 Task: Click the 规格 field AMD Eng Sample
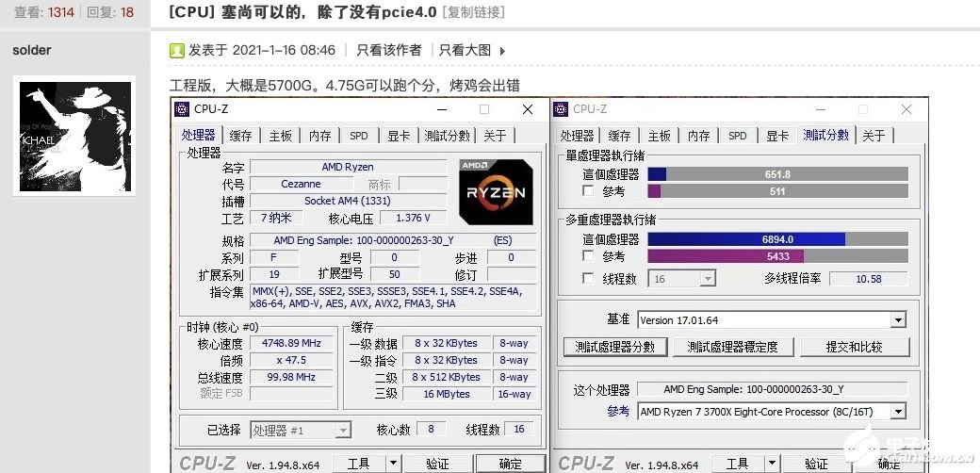[x=393, y=240]
